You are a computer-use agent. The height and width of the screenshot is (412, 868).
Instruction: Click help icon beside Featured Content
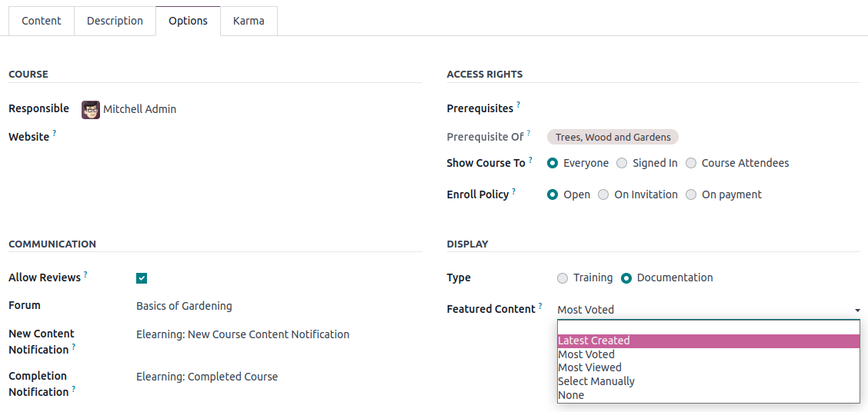(540, 305)
